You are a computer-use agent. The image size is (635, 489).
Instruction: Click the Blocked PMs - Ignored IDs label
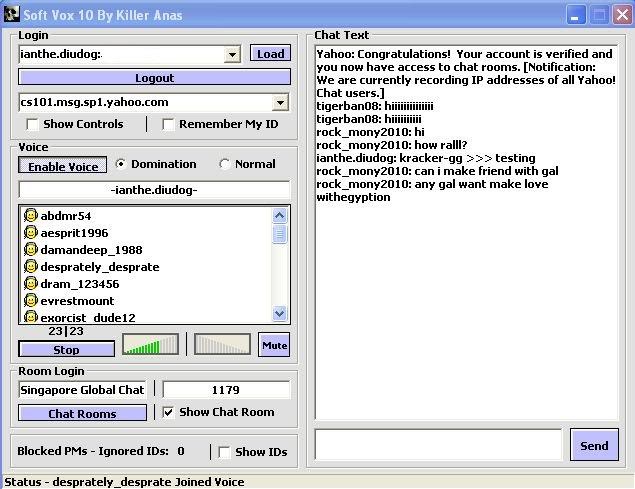(93, 451)
